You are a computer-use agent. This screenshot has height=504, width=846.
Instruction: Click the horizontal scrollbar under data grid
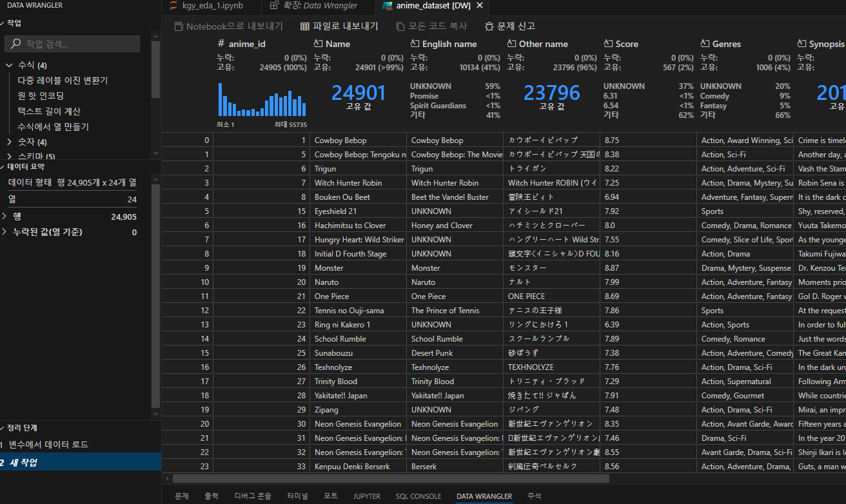(391, 479)
